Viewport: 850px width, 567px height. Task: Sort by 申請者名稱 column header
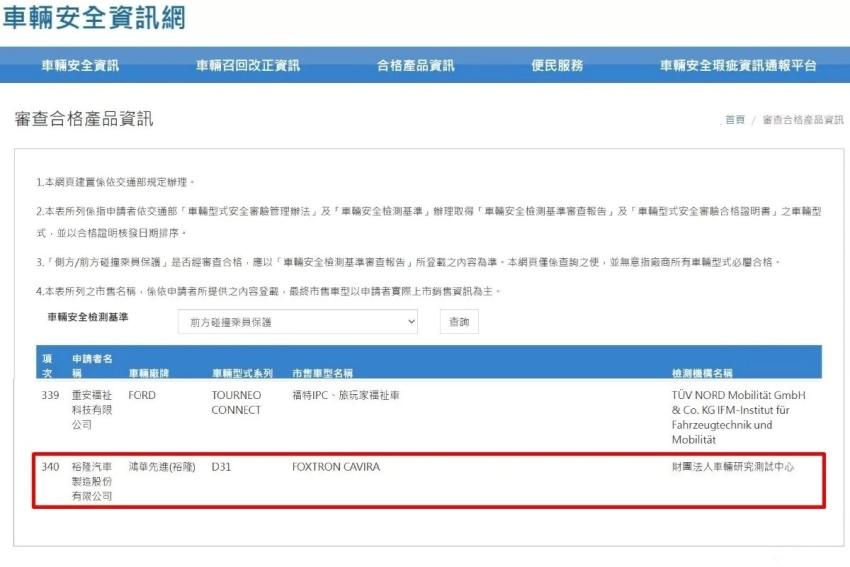click(92, 366)
